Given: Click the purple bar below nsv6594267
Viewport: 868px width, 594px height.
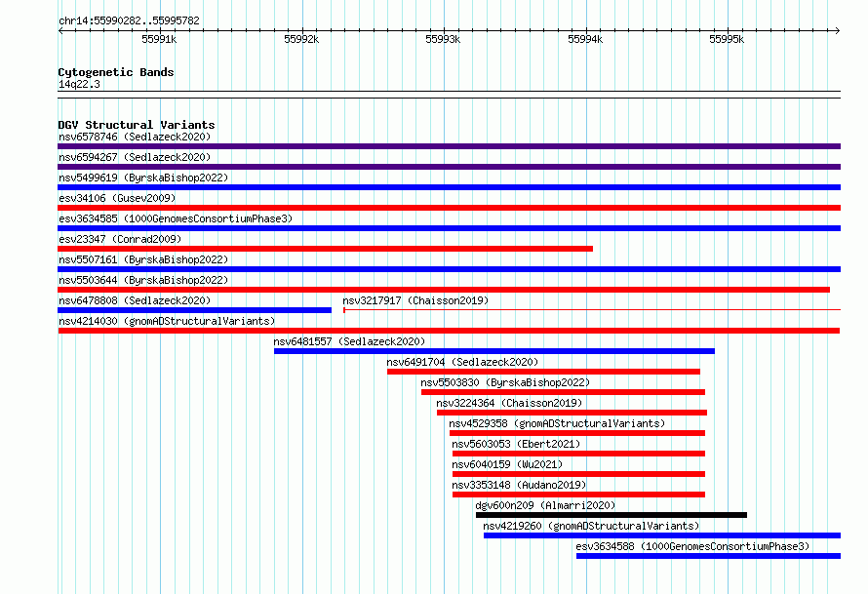Looking at the screenshot, I should click(x=449, y=167).
